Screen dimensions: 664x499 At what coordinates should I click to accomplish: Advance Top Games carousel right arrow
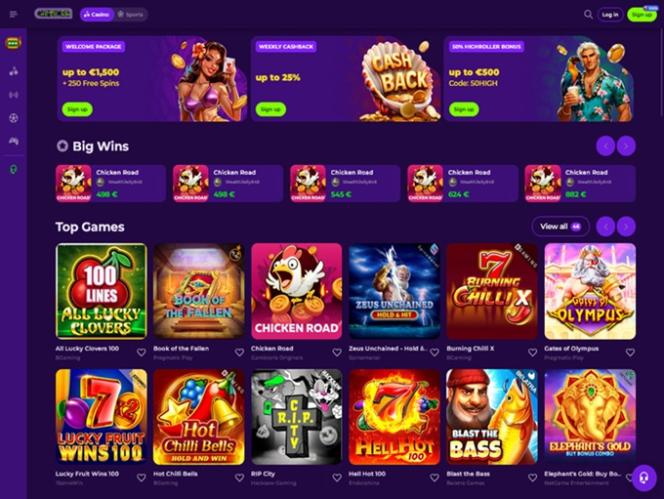626,227
